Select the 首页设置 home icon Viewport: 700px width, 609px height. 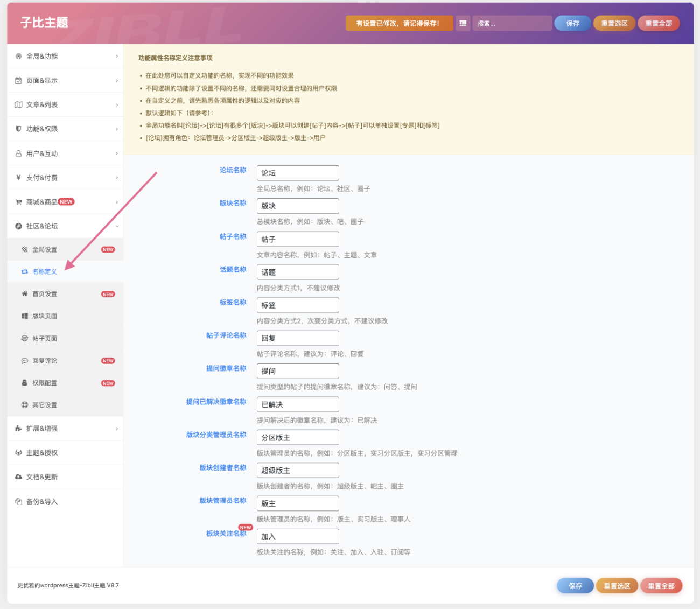pyautogui.click(x=24, y=294)
